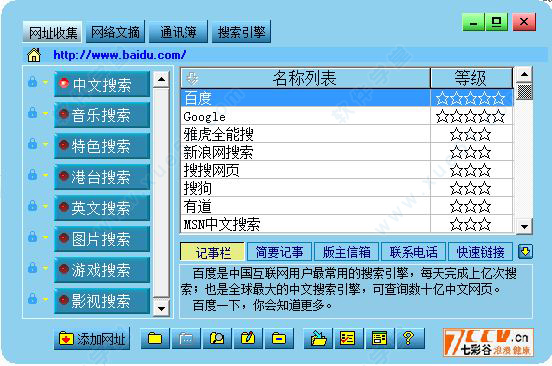This screenshot has width=552, height=366.
Task: Toggle the lock icon beside 影视搜索
Action: [x=32, y=298]
